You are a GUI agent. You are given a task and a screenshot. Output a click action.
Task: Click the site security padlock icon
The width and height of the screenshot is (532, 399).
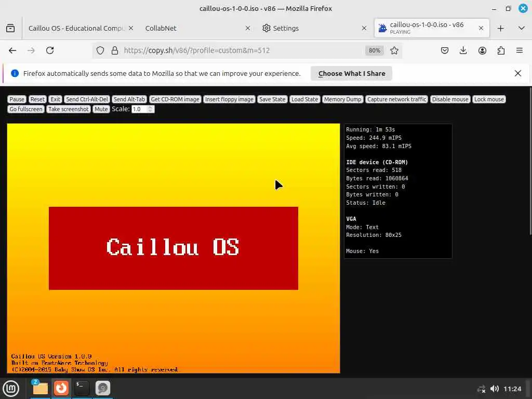(x=115, y=50)
